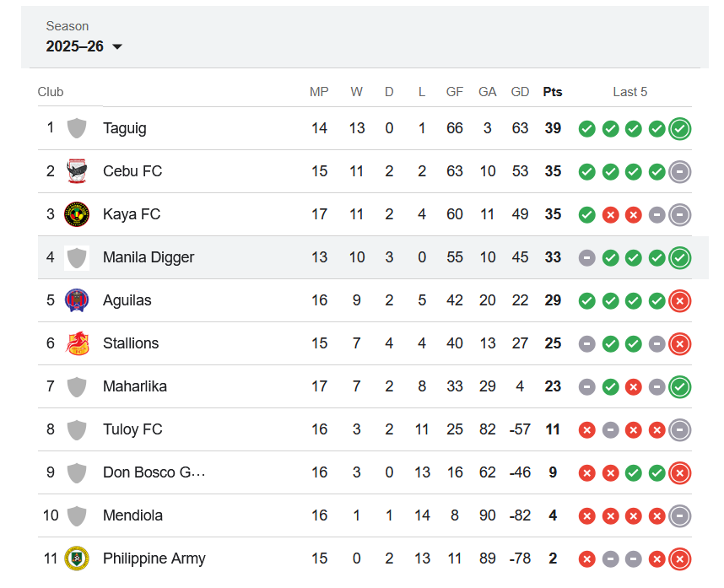Click Manila Digger's placeholder shield icon
The width and height of the screenshot is (724, 588).
point(77,257)
